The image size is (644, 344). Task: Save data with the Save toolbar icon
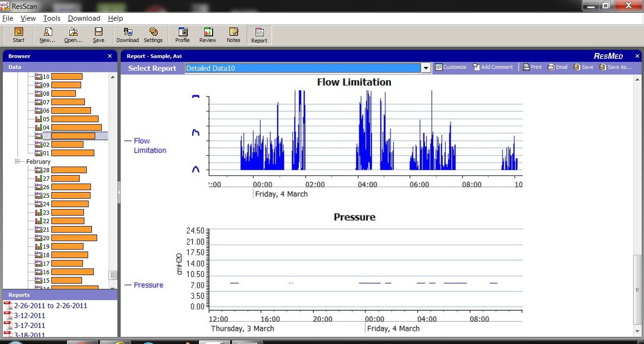[99, 35]
